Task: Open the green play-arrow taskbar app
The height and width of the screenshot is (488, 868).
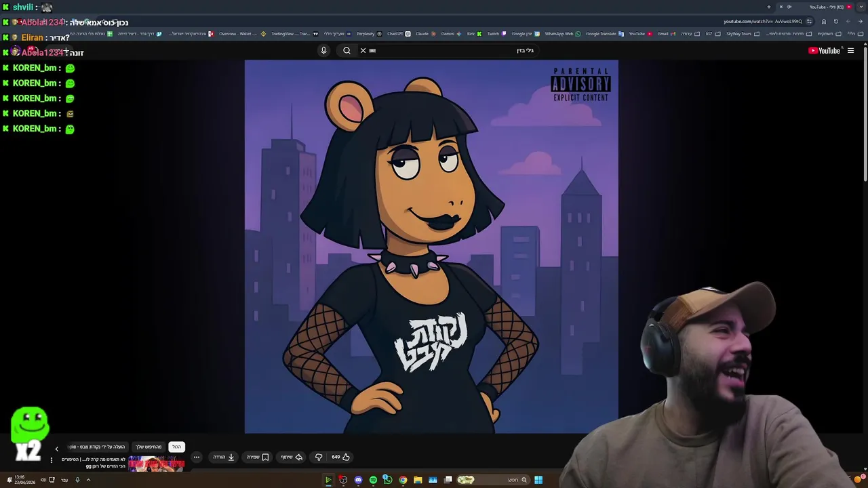Action: click(x=328, y=480)
